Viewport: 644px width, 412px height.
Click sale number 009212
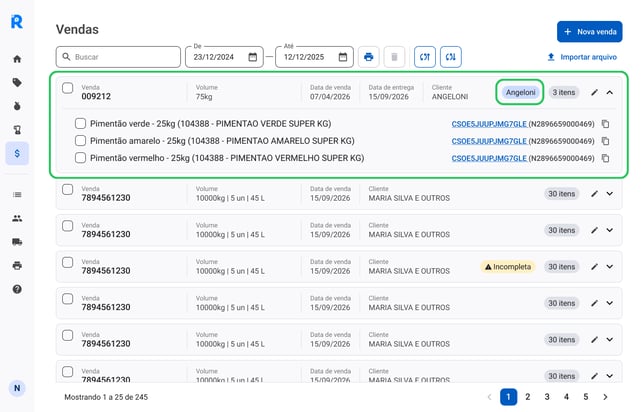pyautogui.click(x=96, y=97)
